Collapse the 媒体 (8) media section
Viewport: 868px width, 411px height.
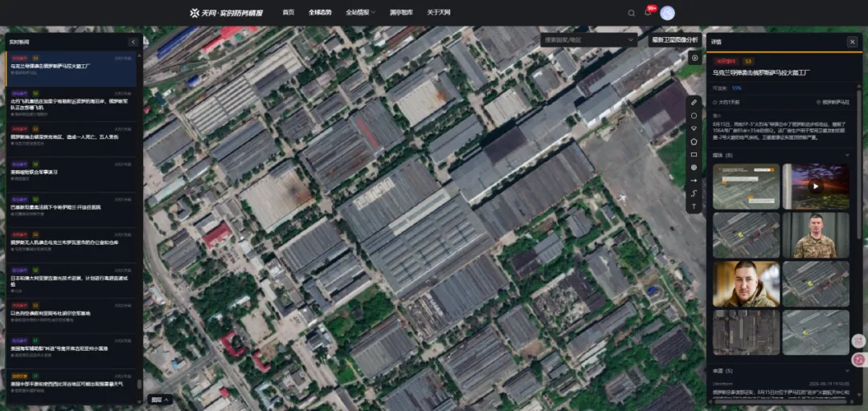coord(847,156)
